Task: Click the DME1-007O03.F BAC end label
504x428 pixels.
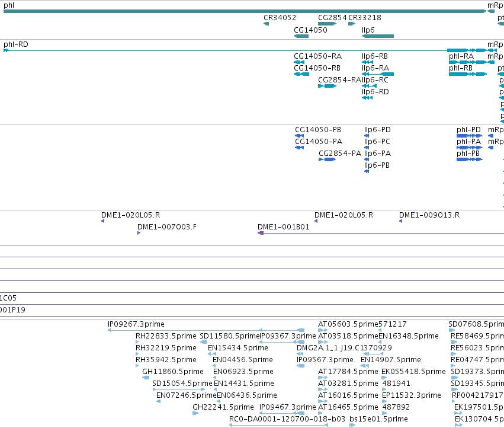Action: [x=167, y=227]
